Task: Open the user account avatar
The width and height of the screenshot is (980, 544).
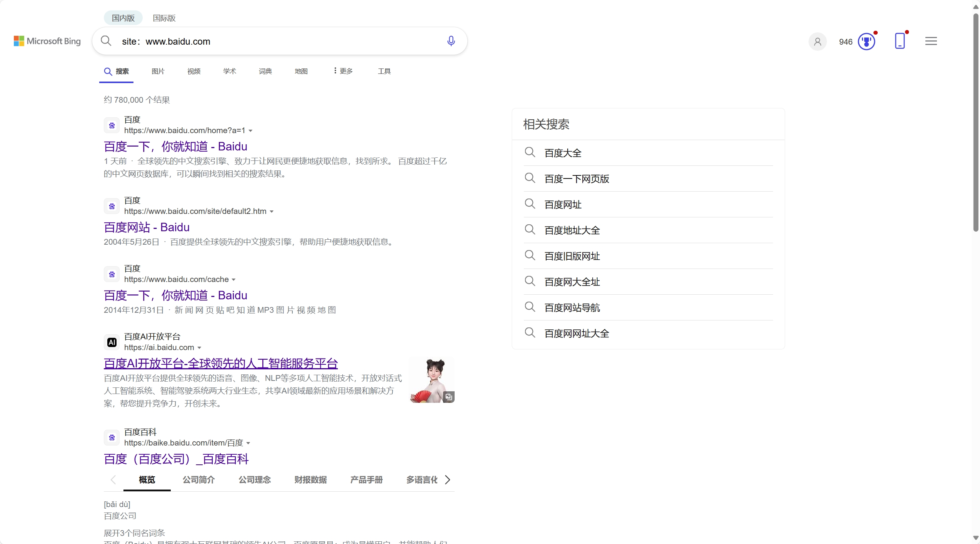Action: 818,42
